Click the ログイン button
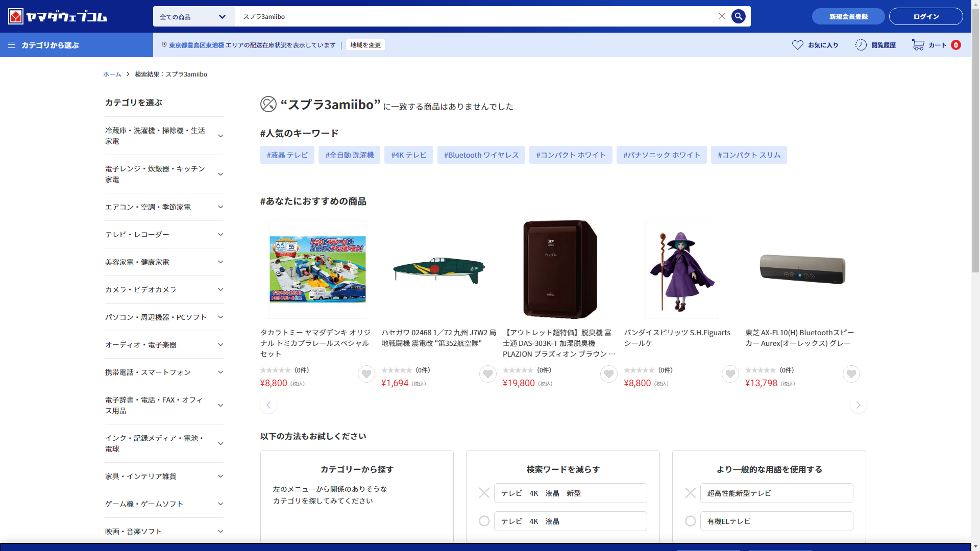Viewport: 980px width, 551px height. point(925,16)
